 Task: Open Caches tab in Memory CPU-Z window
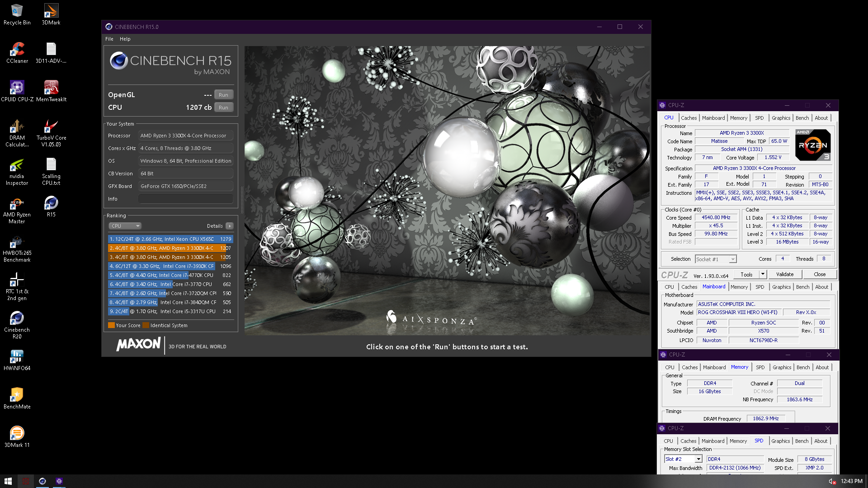pos(689,367)
